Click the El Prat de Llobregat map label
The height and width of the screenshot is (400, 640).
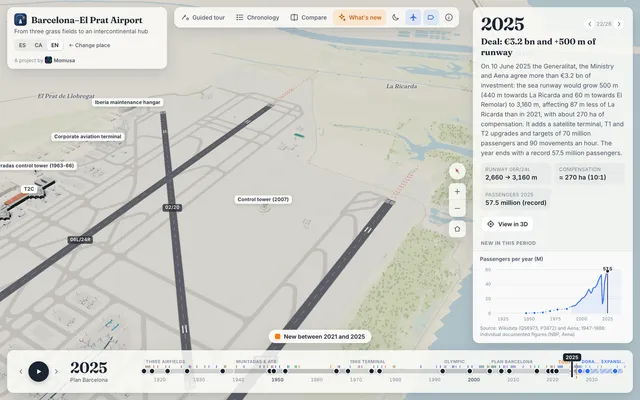click(x=66, y=96)
